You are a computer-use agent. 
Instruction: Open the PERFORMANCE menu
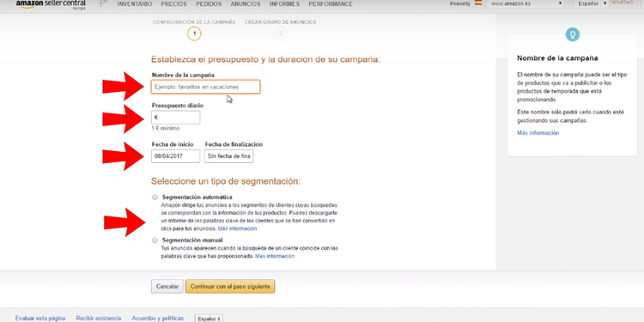331,4
